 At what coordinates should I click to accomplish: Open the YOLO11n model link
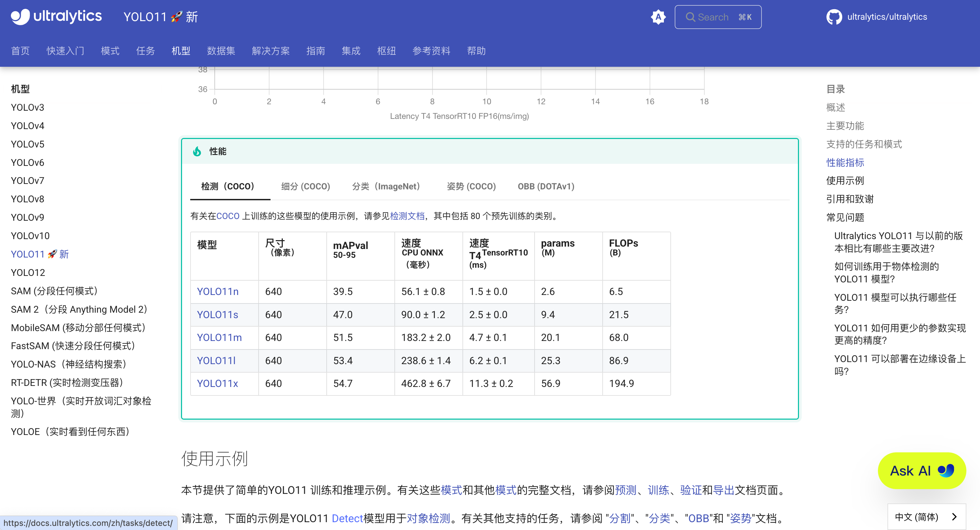click(x=218, y=292)
